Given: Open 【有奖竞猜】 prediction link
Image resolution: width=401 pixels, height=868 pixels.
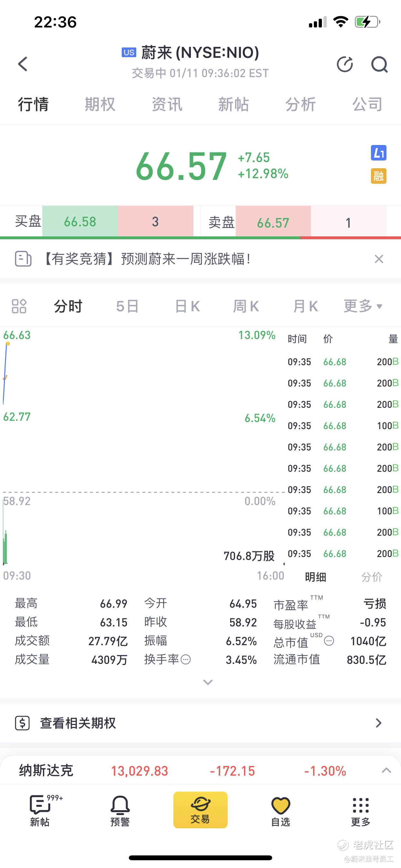Looking at the screenshot, I should coord(146,259).
